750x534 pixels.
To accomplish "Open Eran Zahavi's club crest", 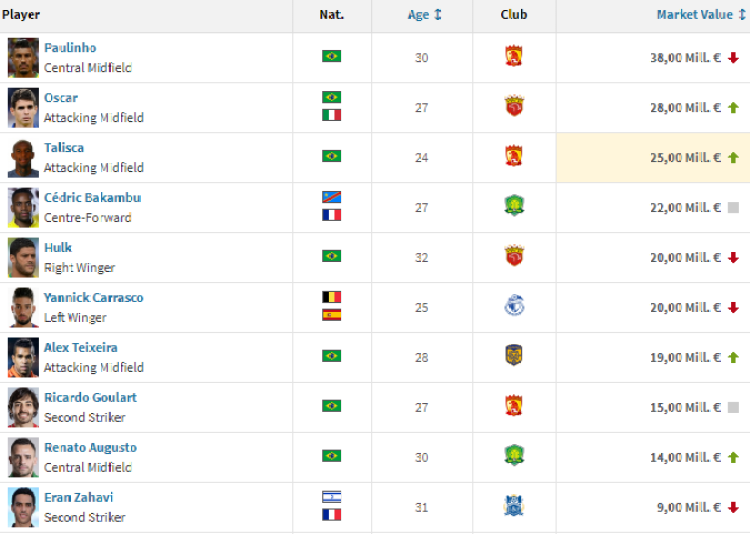I will click(x=514, y=505).
